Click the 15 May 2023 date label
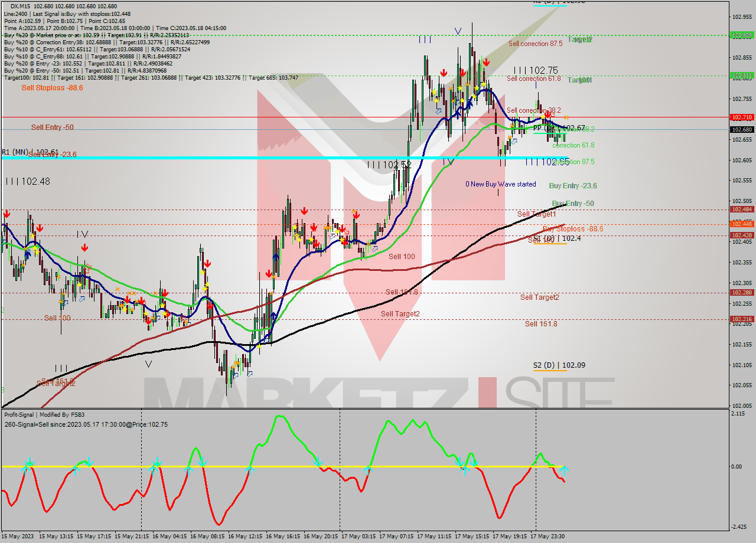 [18, 537]
